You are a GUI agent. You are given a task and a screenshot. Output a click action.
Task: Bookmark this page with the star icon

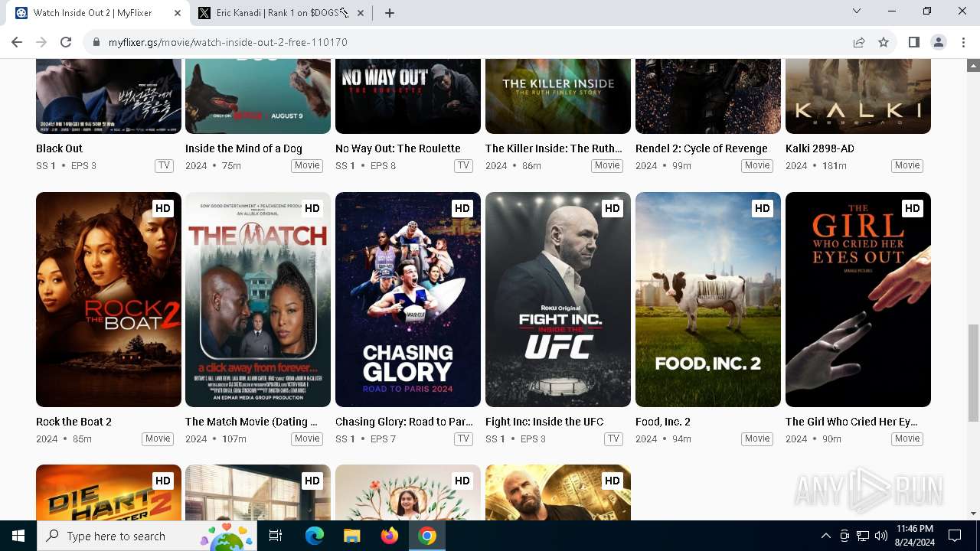click(x=884, y=42)
